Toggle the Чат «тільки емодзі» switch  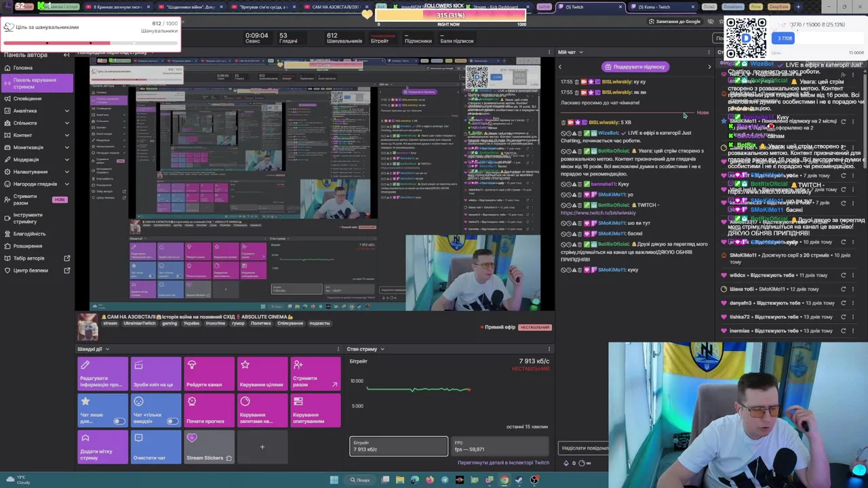(x=172, y=422)
